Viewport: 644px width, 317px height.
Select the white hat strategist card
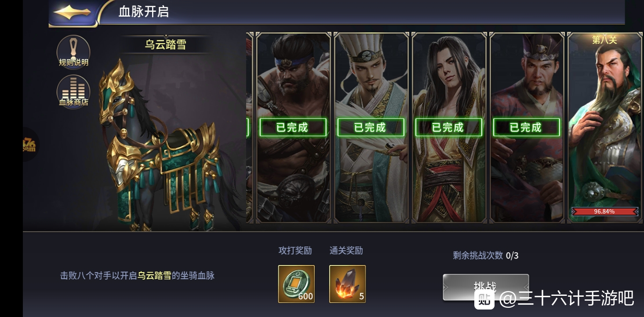371,128
